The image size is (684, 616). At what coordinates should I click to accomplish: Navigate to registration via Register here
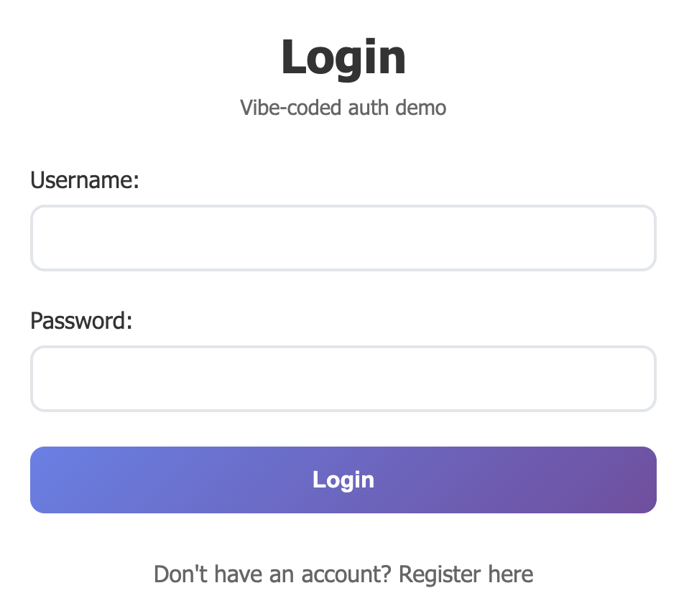pos(466,574)
